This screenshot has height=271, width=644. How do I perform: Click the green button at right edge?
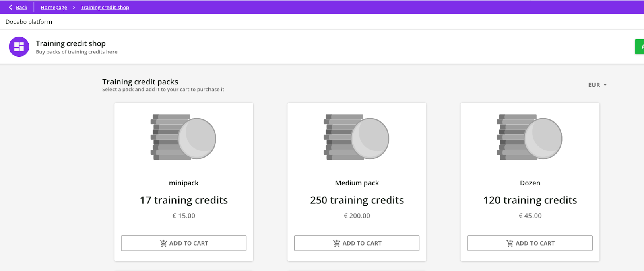[x=640, y=47]
